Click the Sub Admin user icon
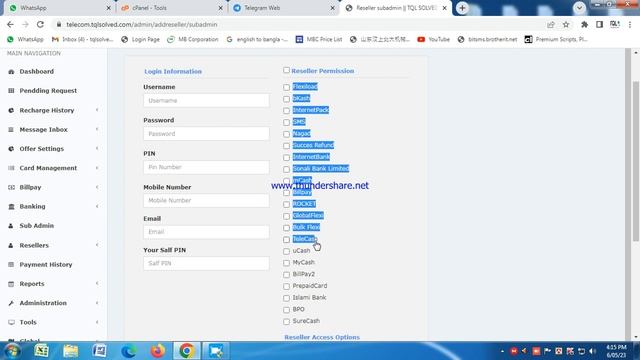The height and width of the screenshot is (360, 640). pyautogui.click(x=11, y=226)
